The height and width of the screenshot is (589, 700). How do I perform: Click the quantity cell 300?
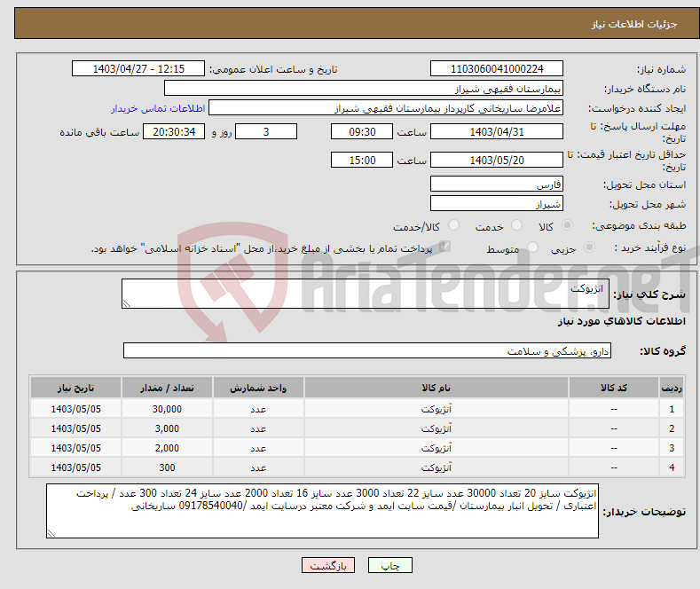(167, 467)
